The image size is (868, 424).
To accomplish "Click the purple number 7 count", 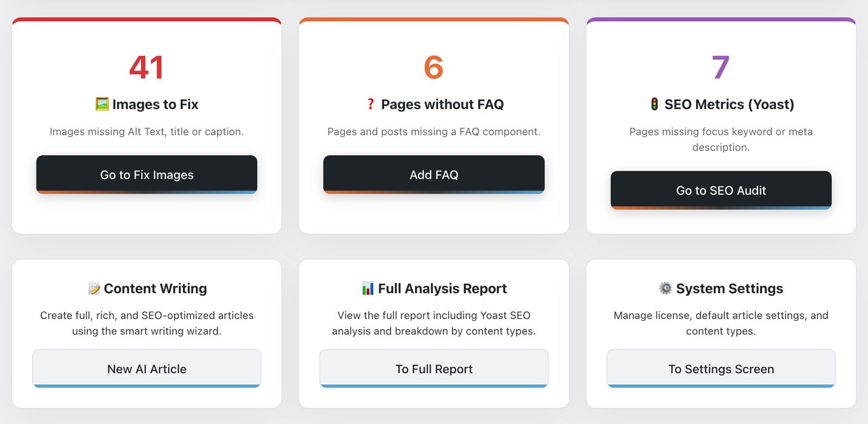I will (720, 67).
